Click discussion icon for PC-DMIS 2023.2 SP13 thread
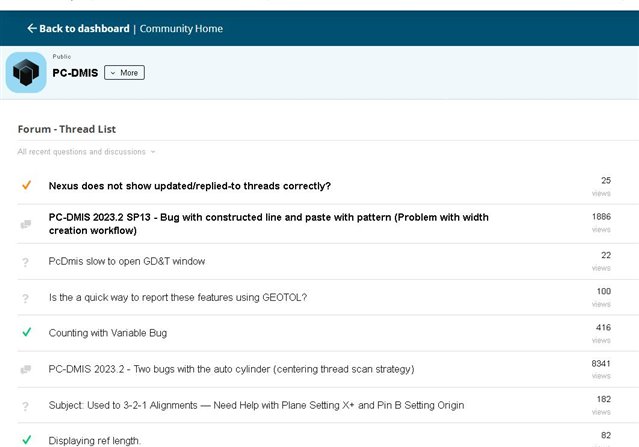 tap(26, 224)
